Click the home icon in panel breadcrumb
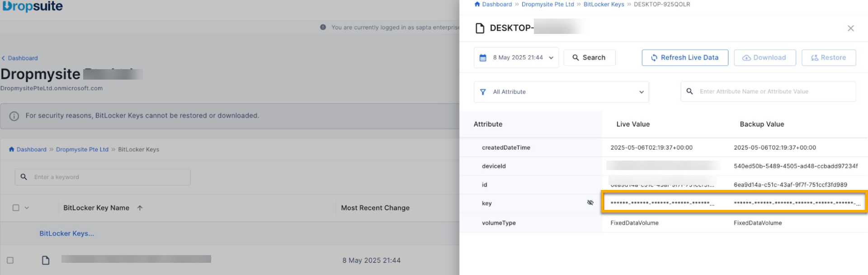This screenshot has height=275, width=868. click(x=477, y=5)
